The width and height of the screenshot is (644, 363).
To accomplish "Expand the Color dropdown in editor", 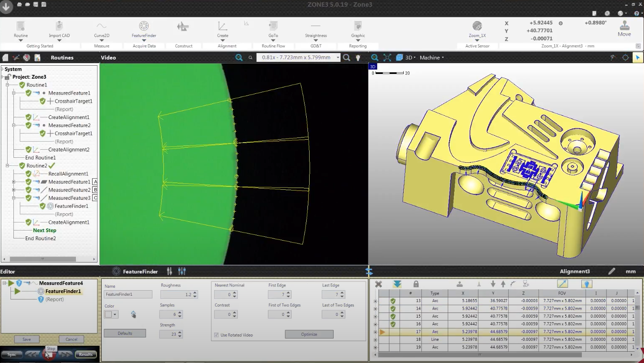I will point(115,314).
